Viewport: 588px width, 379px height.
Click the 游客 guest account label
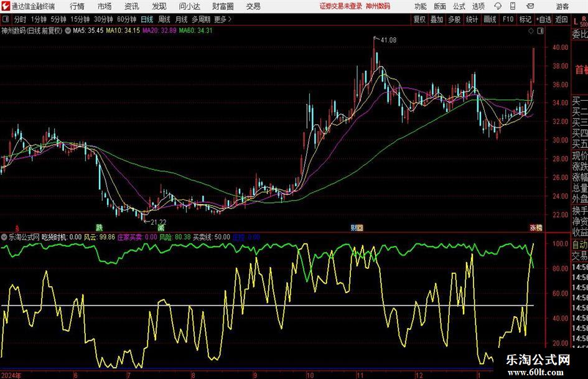[x=562, y=6]
